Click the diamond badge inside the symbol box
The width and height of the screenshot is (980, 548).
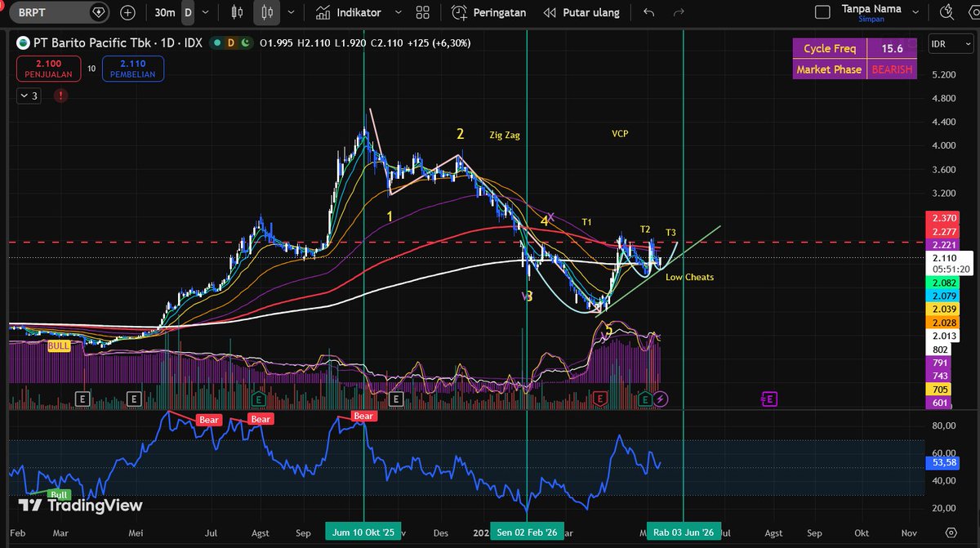[x=99, y=12]
